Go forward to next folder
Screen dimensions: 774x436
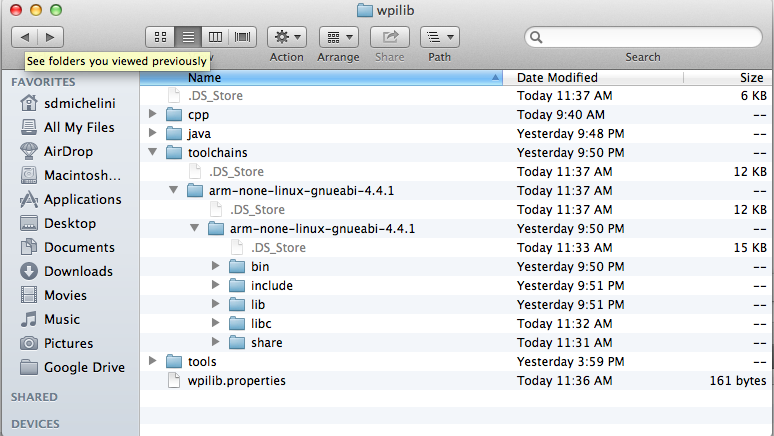pos(50,37)
